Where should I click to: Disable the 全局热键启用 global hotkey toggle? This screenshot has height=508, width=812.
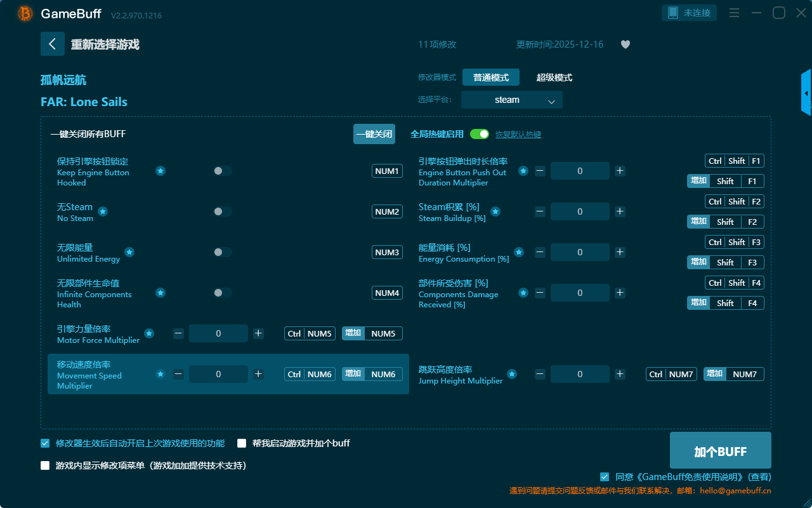click(480, 134)
